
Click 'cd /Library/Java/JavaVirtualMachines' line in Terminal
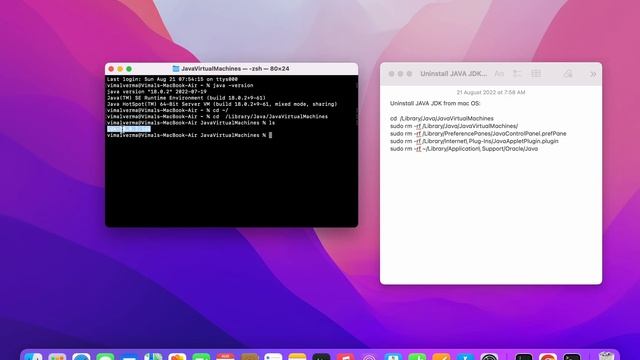(x=217, y=116)
